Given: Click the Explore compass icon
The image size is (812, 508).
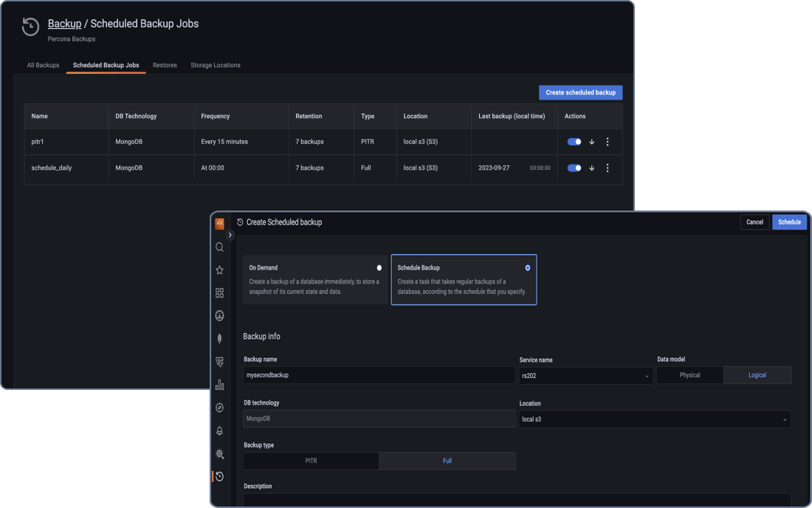Looking at the screenshot, I should (x=219, y=408).
